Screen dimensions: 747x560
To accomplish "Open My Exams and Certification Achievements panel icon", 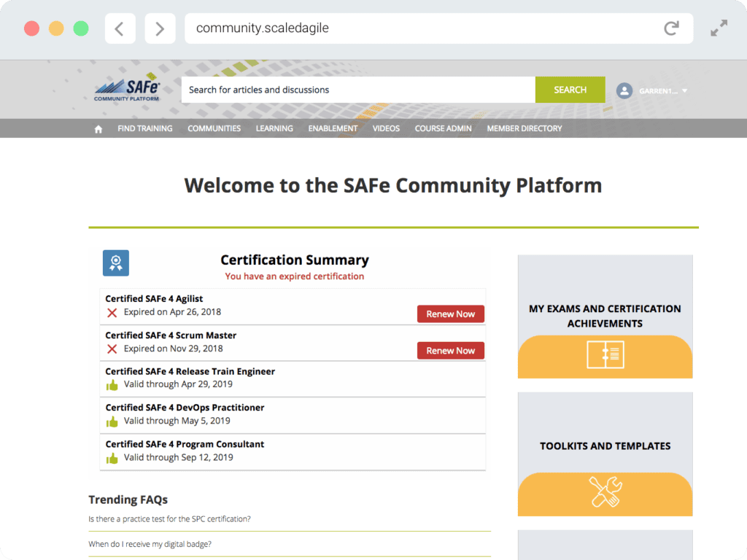I will click(605, 357).
